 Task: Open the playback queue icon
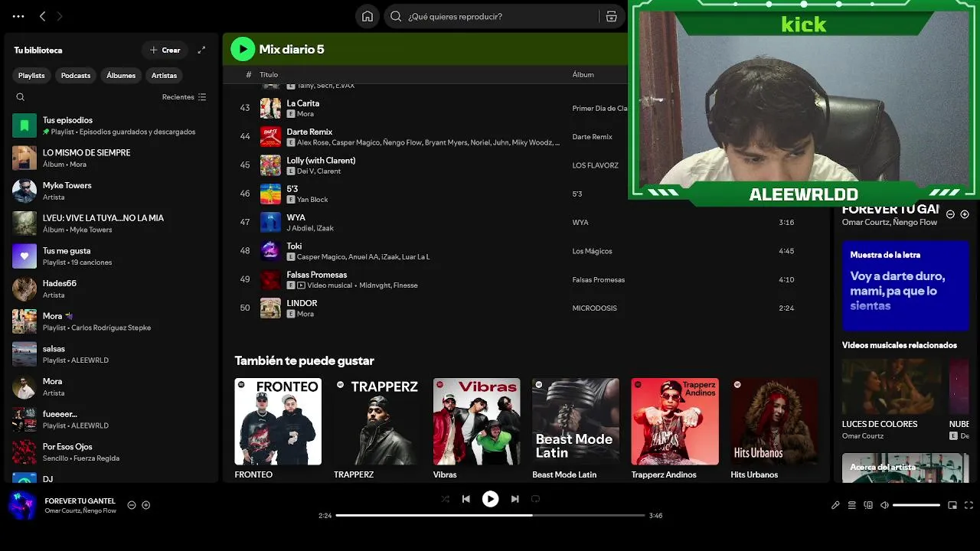point(851,505)
